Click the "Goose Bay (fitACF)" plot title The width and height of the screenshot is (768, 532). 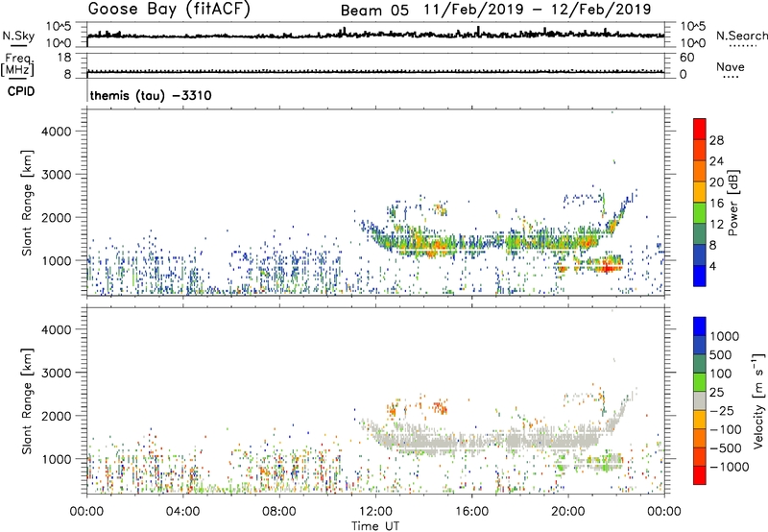coord(169,10)
